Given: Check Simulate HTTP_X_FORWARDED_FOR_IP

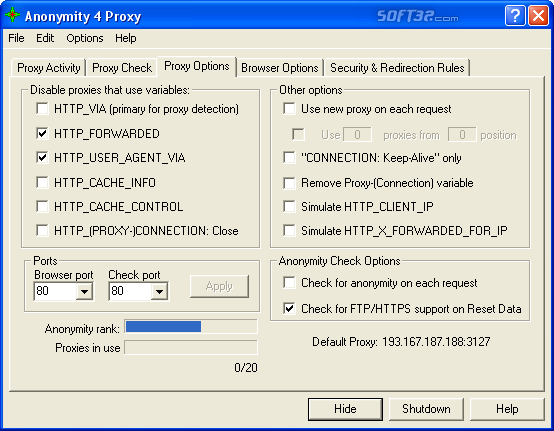Looking at the screenshot, I should point(289,230).
